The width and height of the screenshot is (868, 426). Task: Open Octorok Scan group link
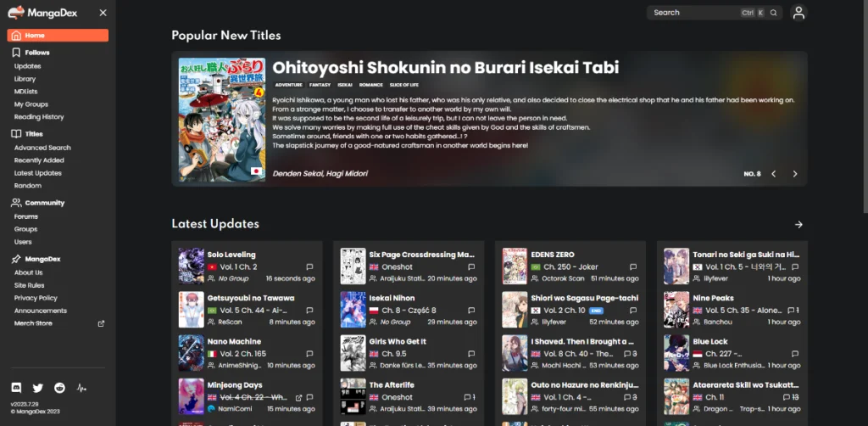(x=563, y=278)
